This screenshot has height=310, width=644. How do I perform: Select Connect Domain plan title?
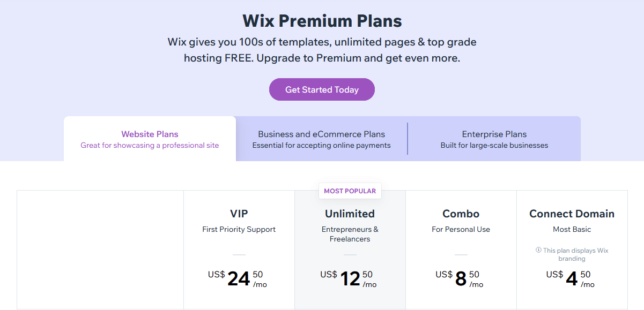point(572,214)
